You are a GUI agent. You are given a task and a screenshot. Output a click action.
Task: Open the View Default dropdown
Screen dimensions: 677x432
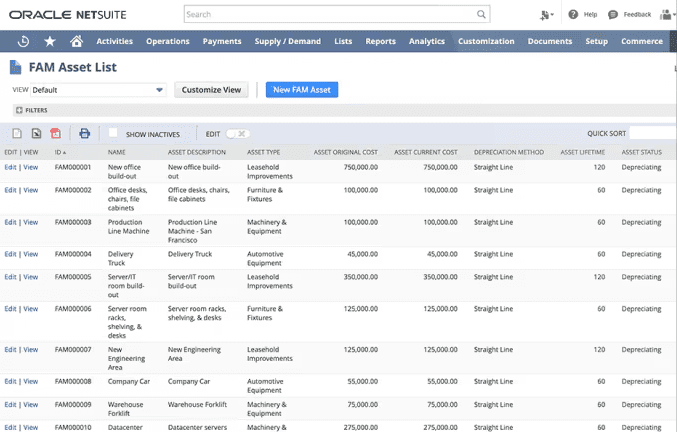100,90
